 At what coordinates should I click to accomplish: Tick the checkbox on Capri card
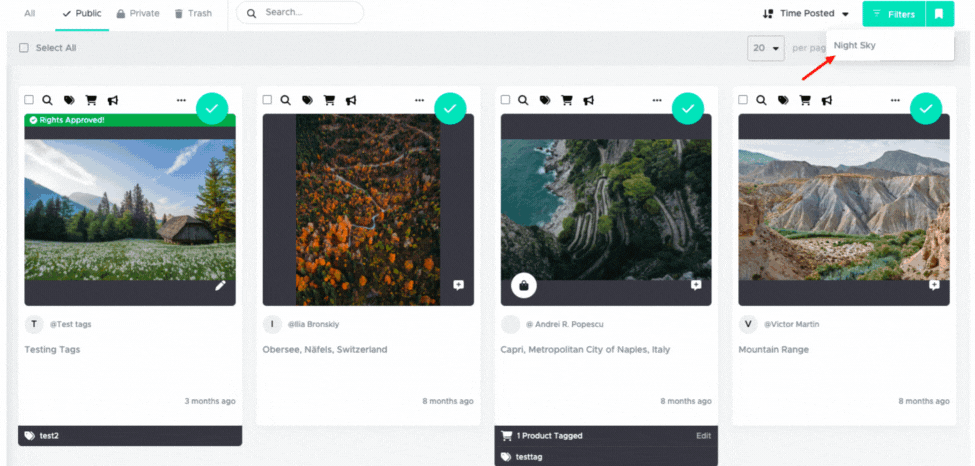505,100
